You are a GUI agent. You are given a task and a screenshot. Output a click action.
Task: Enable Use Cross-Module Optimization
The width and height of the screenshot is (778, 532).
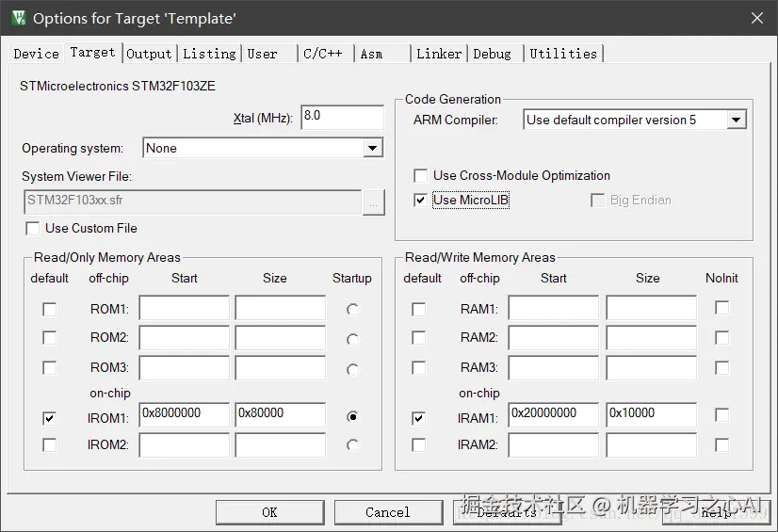pyautogui.click(x=420, y=175)
